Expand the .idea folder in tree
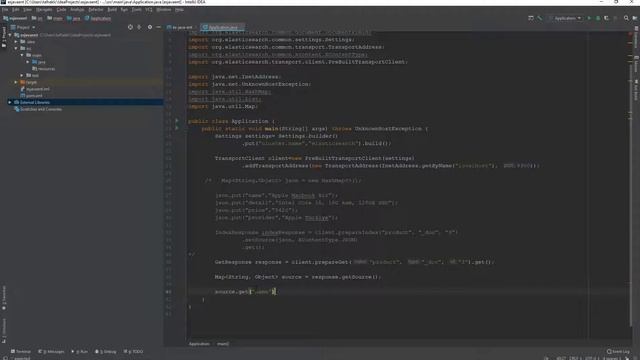640x360 pixels. [x=16, y=42]
